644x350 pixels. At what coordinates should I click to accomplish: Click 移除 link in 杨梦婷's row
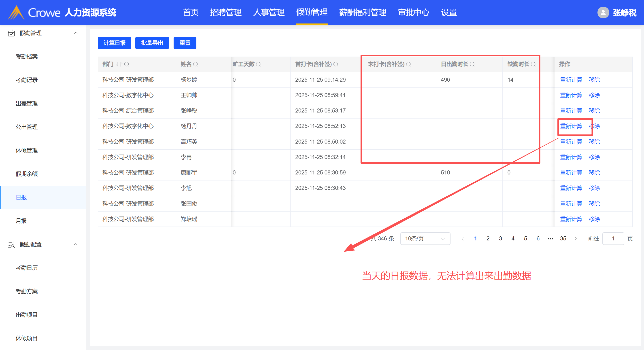pyautogui.click(x=594, y=80)
